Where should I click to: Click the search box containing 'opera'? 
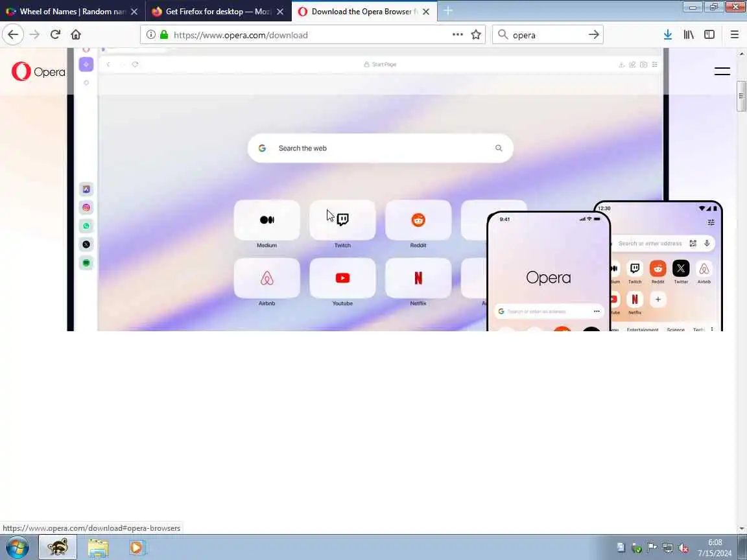click(x=548, y=35)
